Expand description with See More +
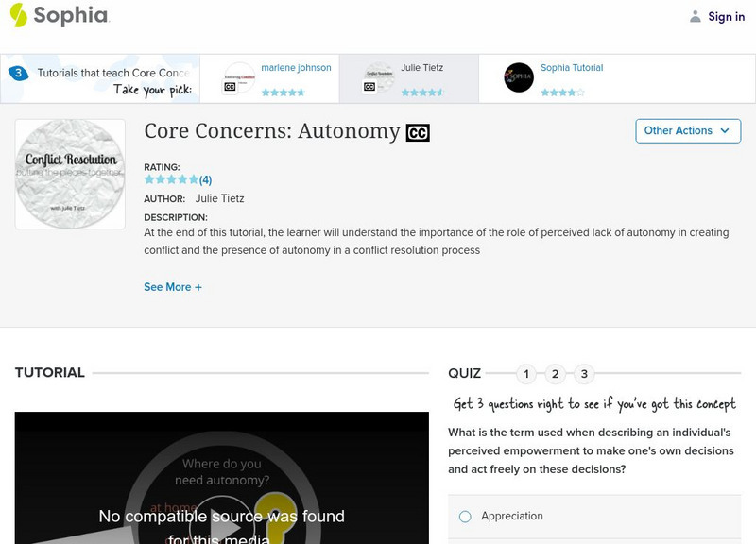 tap(173, 287)
